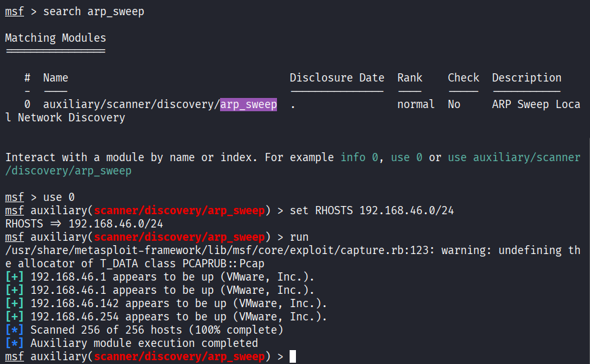Click the 'Name' column header

55,77
